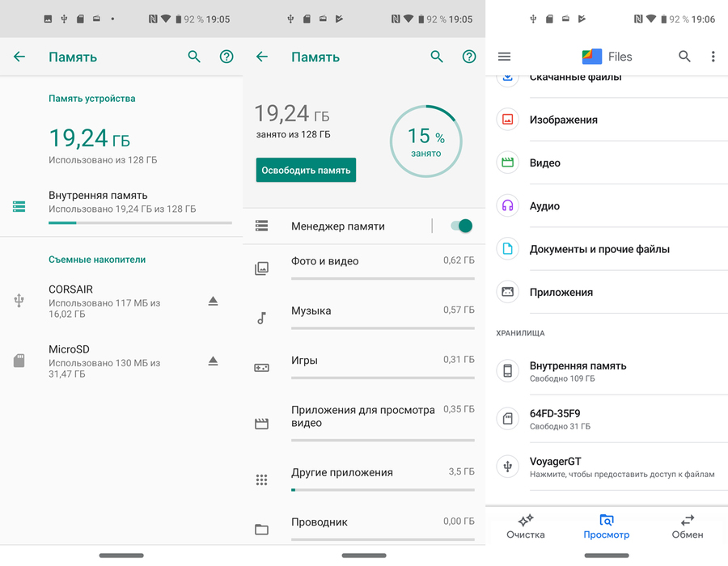Image resolution: width=728 pixels, height=566 pixels.
Task: Open search in the left Память screen
Action: [x=194, y=57]
